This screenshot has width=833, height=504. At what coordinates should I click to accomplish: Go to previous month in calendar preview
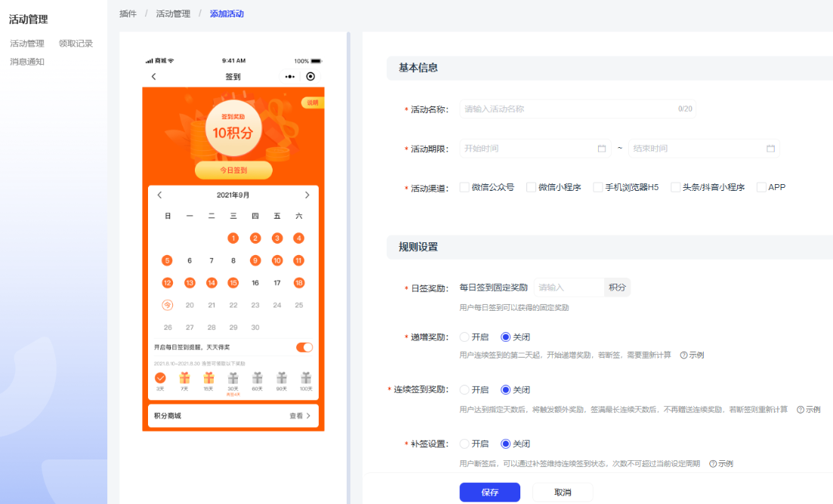coord(159,195)
